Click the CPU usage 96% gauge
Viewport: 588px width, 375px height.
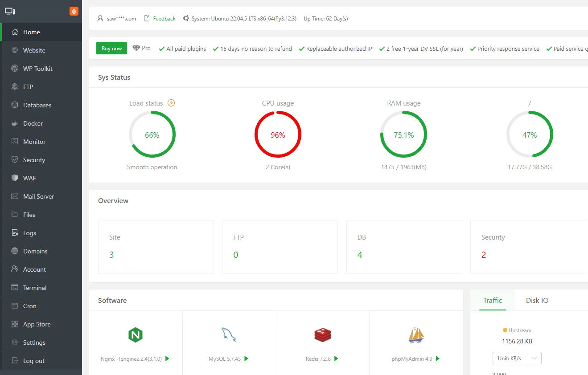point(278,135)
